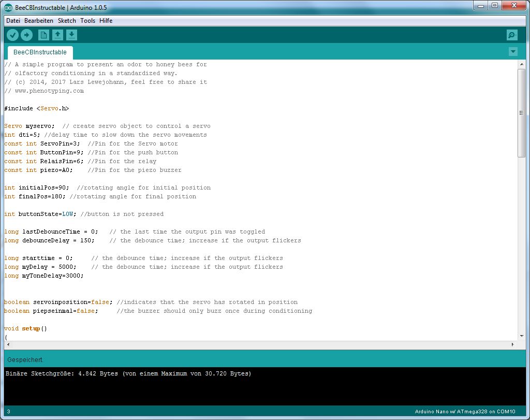
Task: Open the Hilfe menu
Action: 106,21
